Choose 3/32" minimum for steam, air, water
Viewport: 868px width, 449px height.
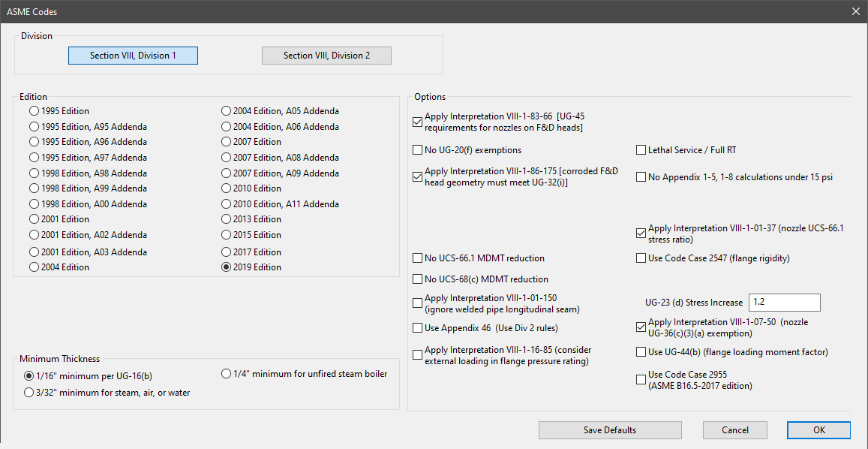(x=29, y=393)
